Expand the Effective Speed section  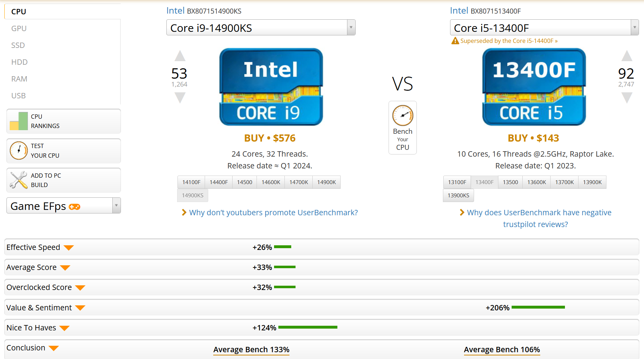point(69,247)
